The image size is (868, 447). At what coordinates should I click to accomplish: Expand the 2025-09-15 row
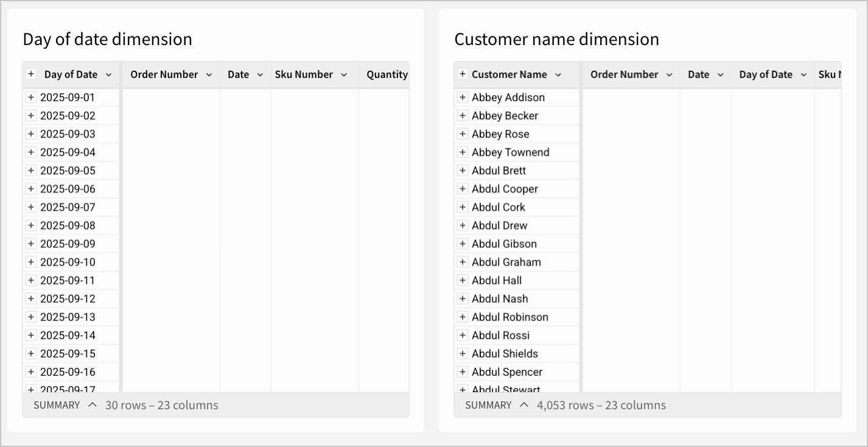pyautogui.click(x=31, y=353)
